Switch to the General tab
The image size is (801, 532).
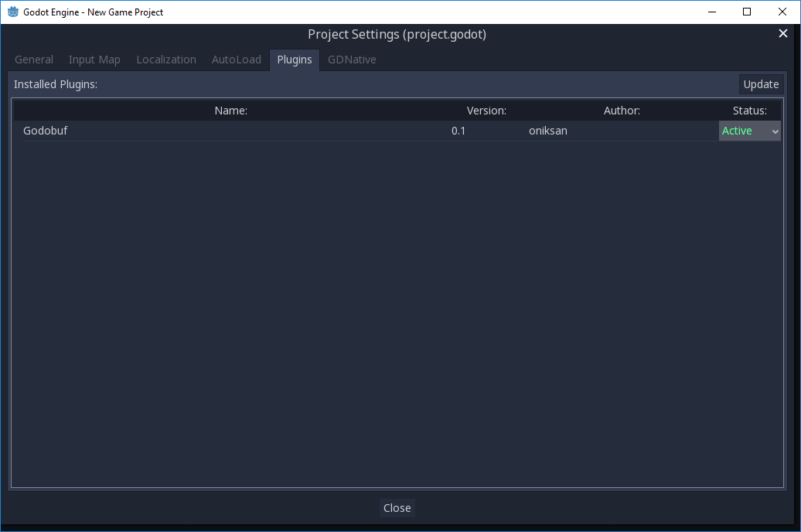pos(34,60)
